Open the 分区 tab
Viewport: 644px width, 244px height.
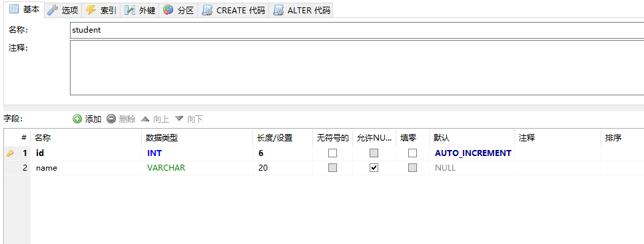click(178, 10)
